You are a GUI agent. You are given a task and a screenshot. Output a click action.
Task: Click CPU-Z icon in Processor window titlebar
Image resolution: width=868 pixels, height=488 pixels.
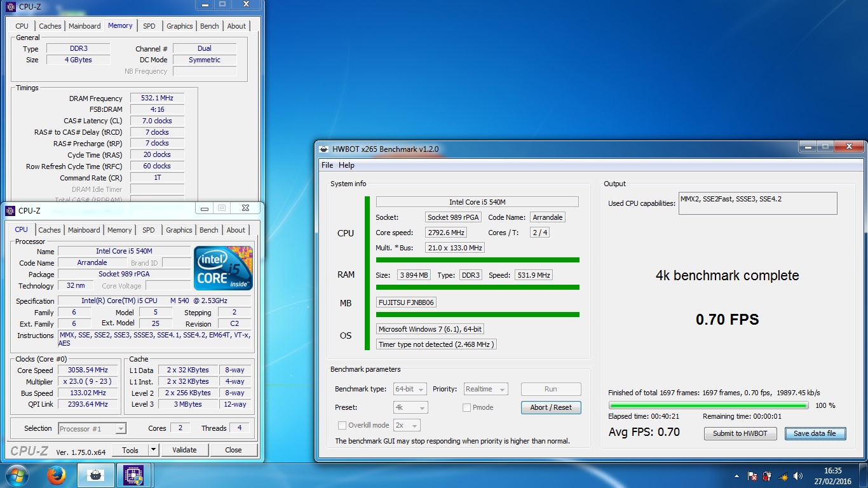10,210
